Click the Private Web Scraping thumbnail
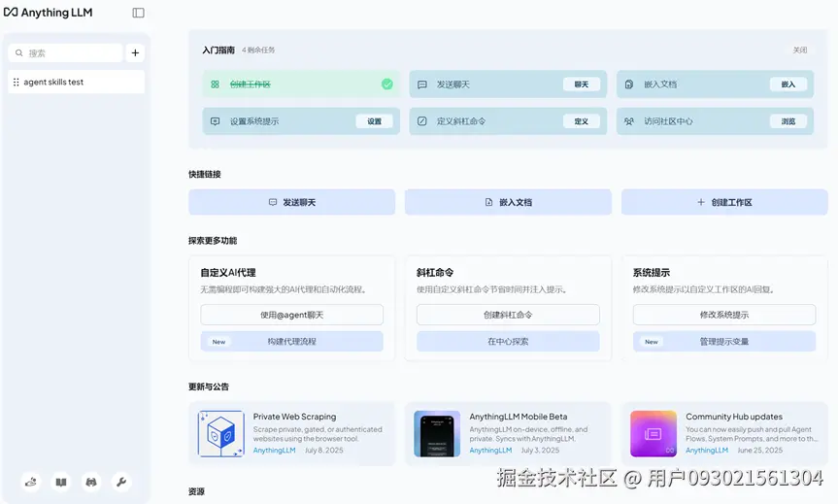838x504 pixels. [x=220, y=433]
